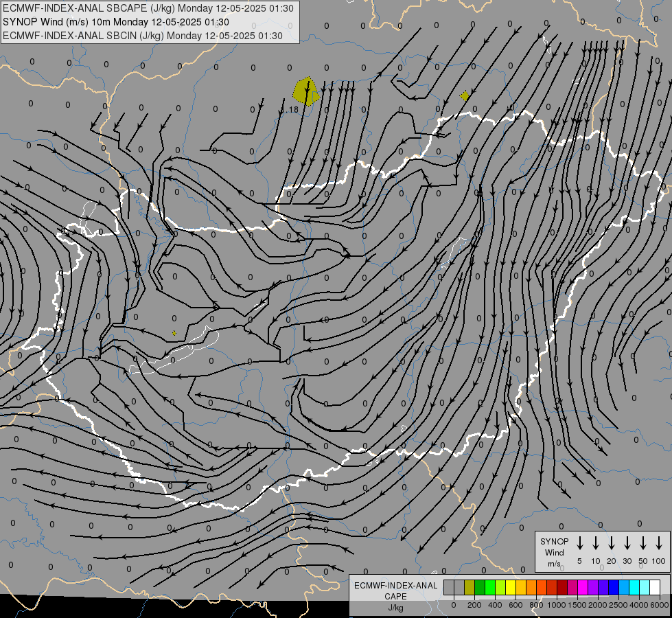Click the 400 tick label on CAPE scale
The height and width of the screenshot is (618, 672).
(495, 605)
